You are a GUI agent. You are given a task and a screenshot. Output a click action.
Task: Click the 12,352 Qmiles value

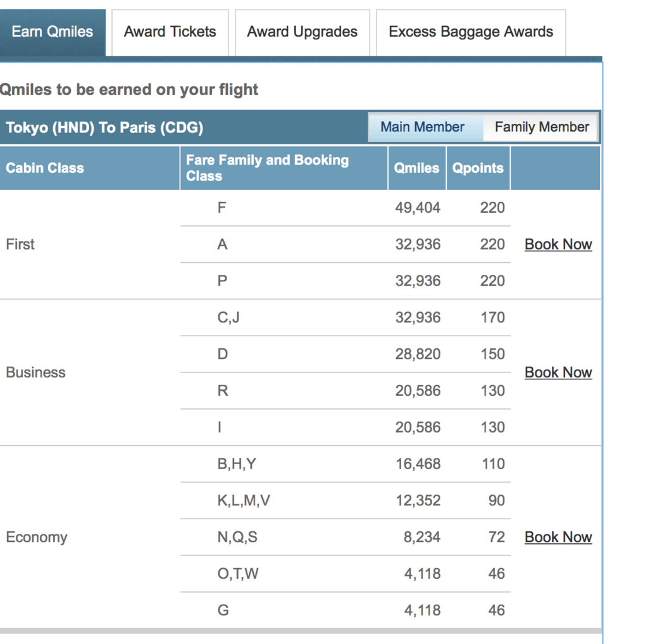[418, 500]
